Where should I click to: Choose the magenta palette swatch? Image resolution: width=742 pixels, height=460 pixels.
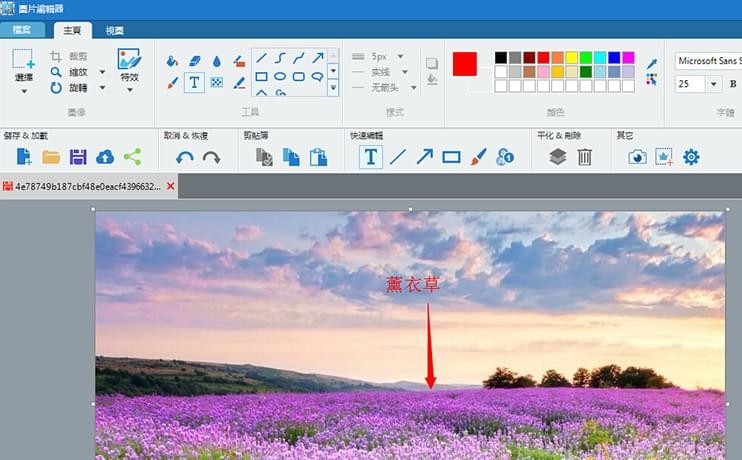pyautogui.click(x=628, y=58)
